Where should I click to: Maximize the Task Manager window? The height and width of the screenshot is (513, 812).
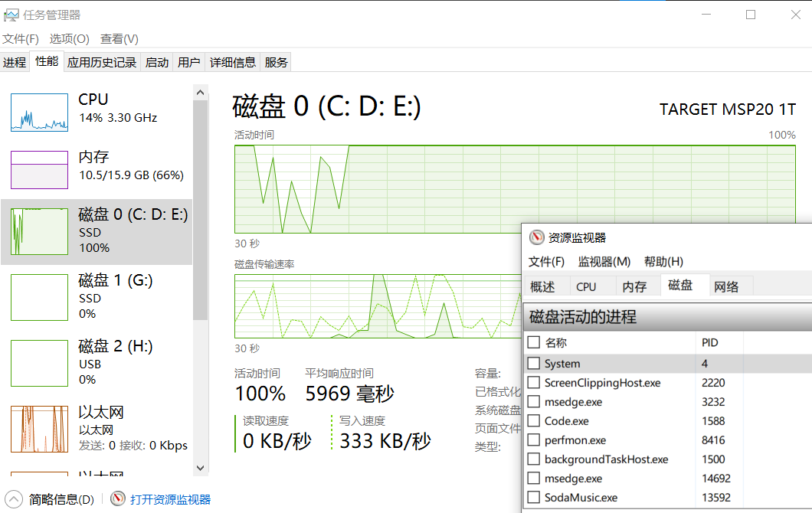pyautogui.click(x=751, y=15)
